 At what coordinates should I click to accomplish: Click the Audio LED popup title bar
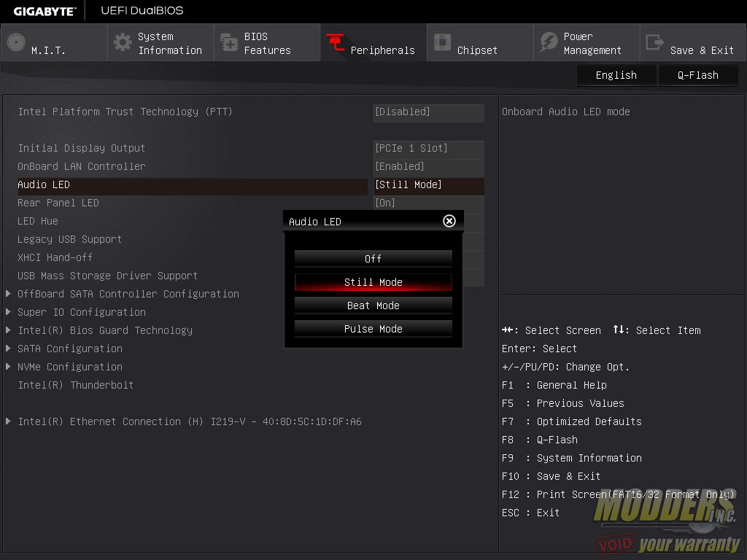pos(373,221)
